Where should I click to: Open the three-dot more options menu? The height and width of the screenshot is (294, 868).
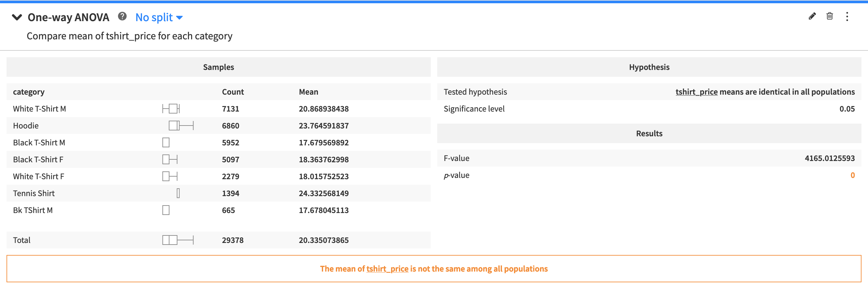[847, 17]
